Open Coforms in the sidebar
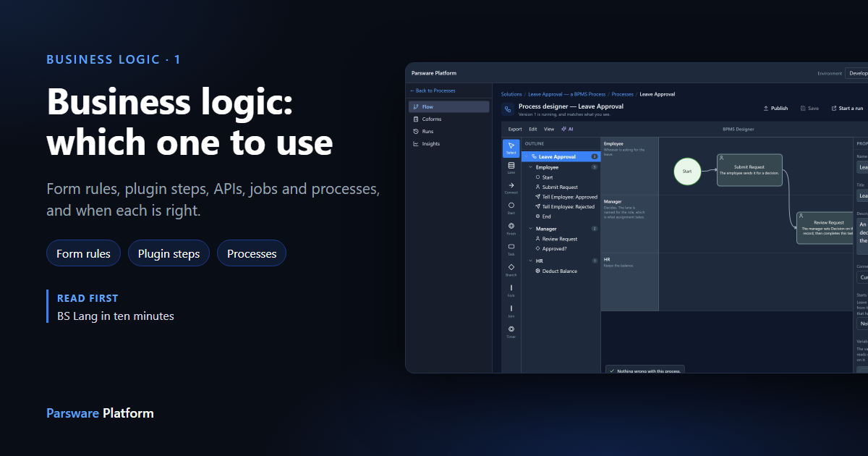The image size is (868, 456). tap(449, 119)
